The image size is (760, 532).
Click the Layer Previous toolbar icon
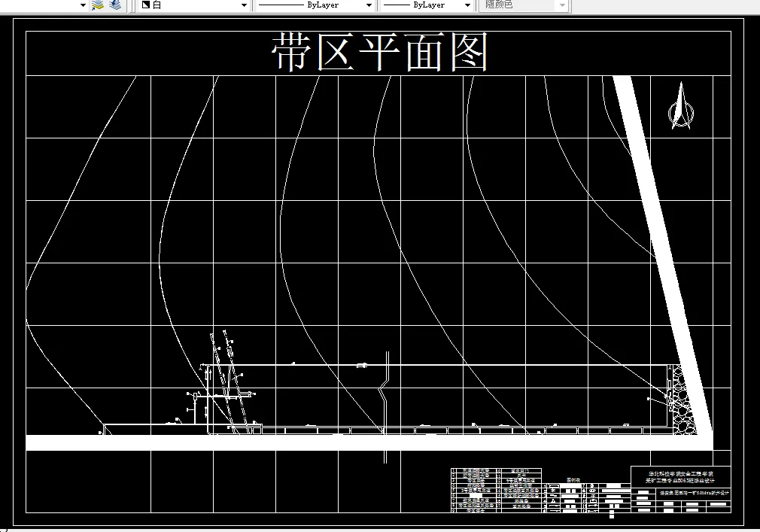coord(114,5)
